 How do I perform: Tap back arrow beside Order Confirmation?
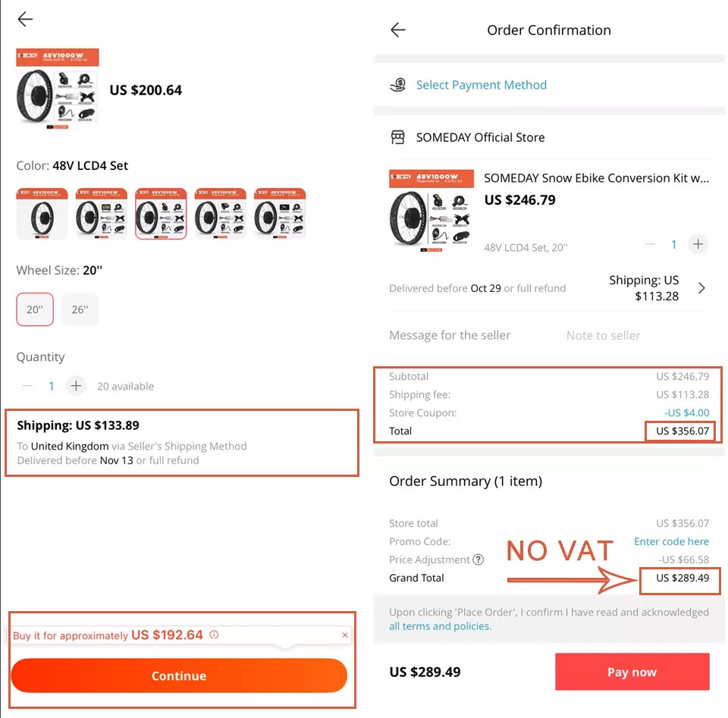pos(398,30)
